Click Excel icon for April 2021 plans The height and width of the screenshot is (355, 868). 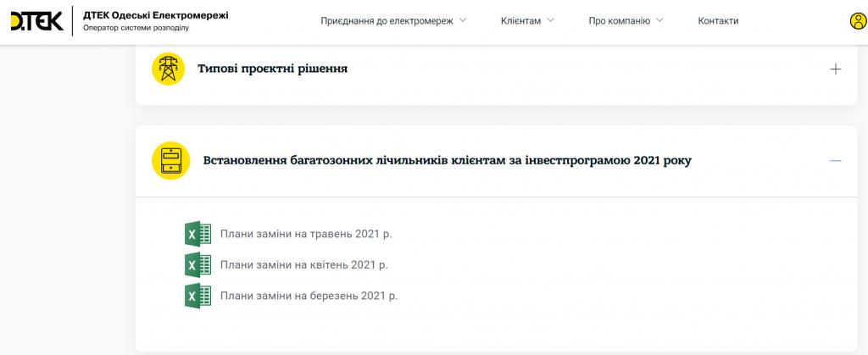point(198,265)
